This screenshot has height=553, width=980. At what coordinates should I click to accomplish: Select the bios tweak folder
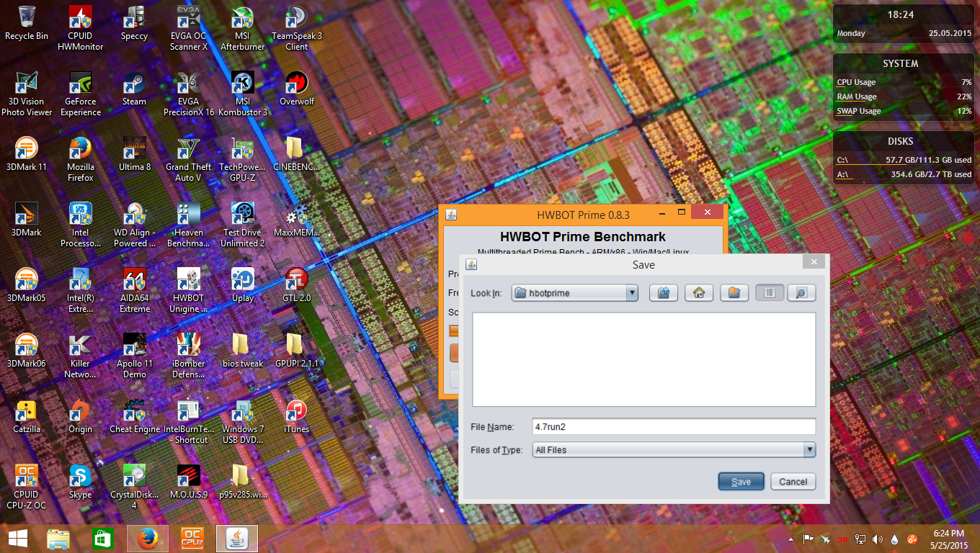242,351
